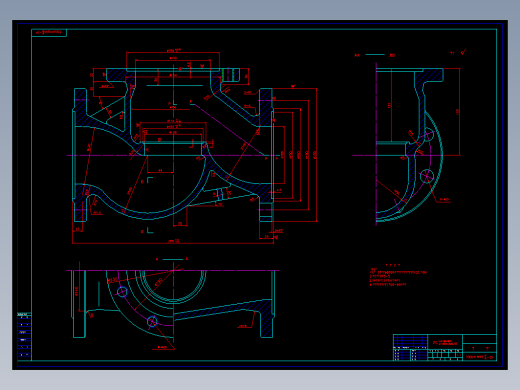Click the small label box in the frame's corner

point(49,33)
